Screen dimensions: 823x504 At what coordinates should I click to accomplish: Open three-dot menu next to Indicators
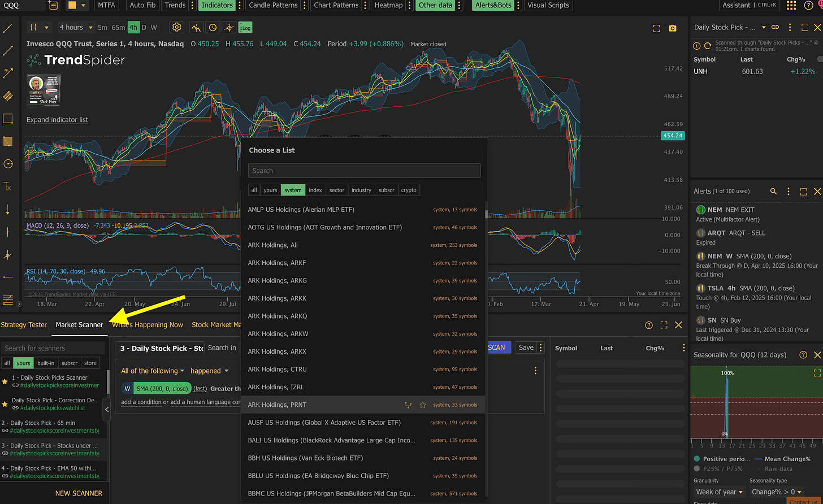(x=241, y=6)
